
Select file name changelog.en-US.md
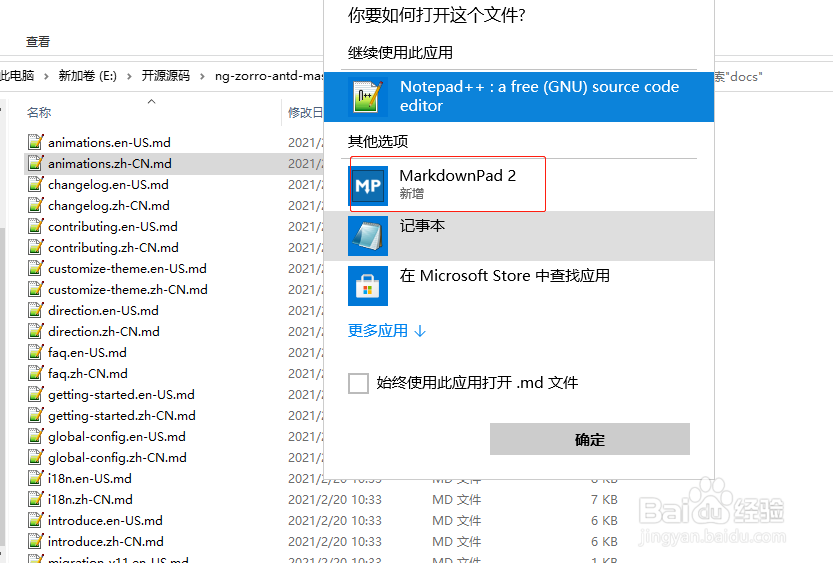108,184
